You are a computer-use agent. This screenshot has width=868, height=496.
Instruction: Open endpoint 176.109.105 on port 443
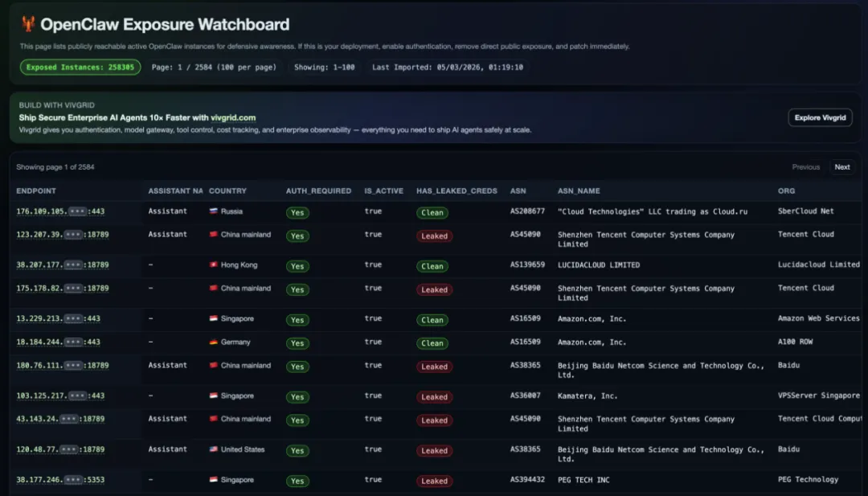pyautogui.click(x=60, y=211)
